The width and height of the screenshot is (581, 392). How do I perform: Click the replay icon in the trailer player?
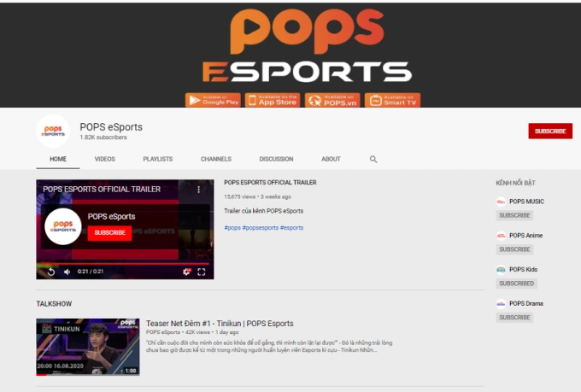click(x=51, y=272)
